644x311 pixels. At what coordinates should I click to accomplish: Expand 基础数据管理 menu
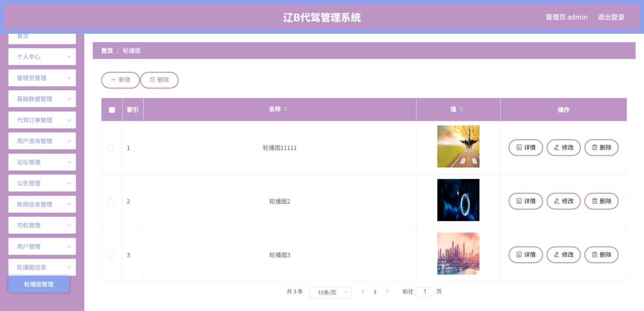[x=42, y=99]
